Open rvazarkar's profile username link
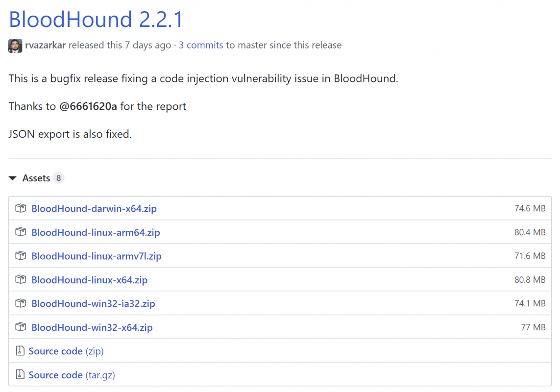This screenshot has width=560, height=392. point(46,45)
